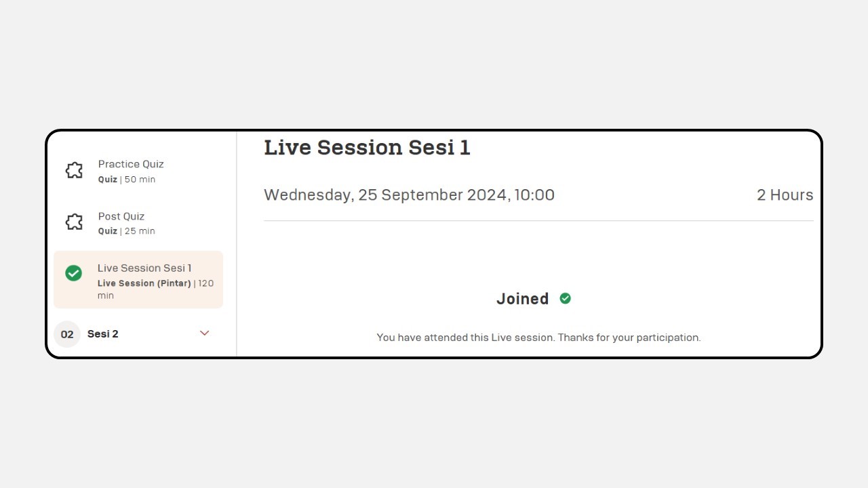Viewport: 868px width, 488px height.
Task: Click the Practice Quiz puzzle icon
Action: 74,170
